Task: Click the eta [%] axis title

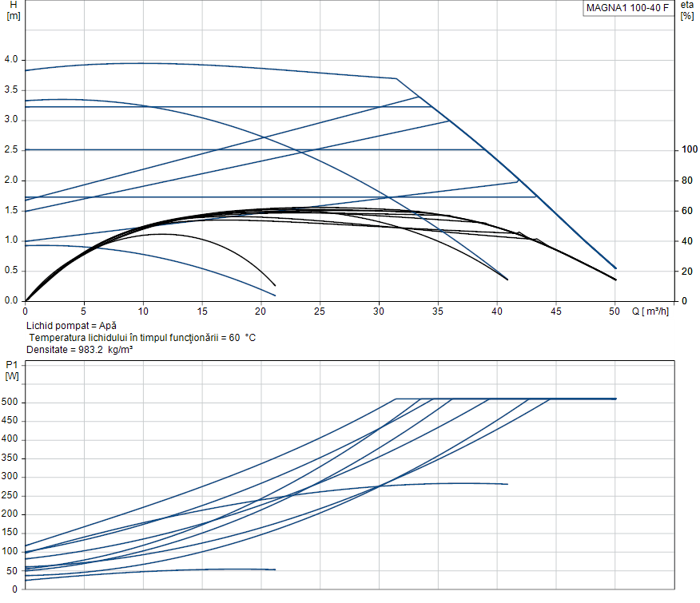Action: point(686,10)
